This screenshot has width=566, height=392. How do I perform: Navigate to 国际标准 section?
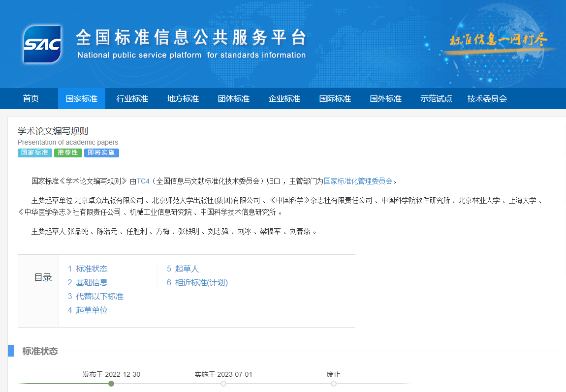[x=335, y=98]
